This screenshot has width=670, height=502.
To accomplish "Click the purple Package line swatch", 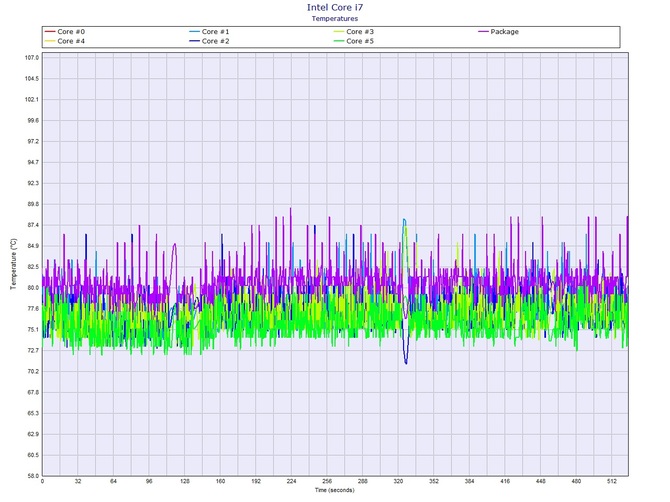I will [x=483, y=32].
